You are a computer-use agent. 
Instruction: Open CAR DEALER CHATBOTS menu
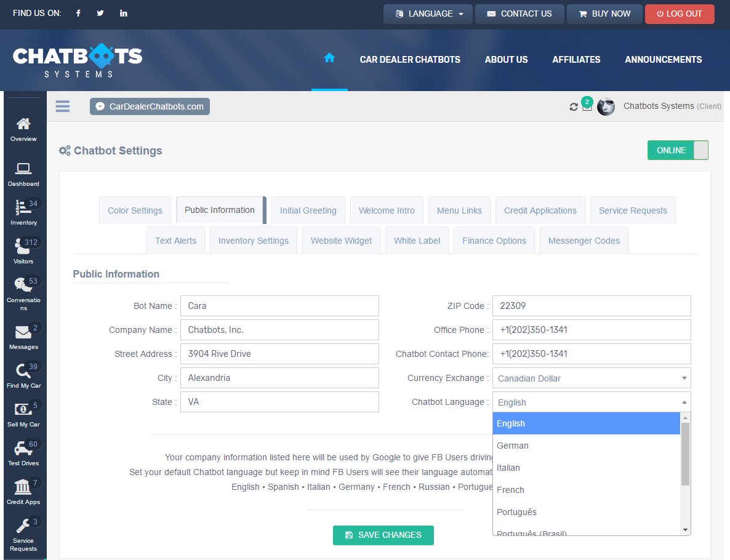click(x=410, y=60)
